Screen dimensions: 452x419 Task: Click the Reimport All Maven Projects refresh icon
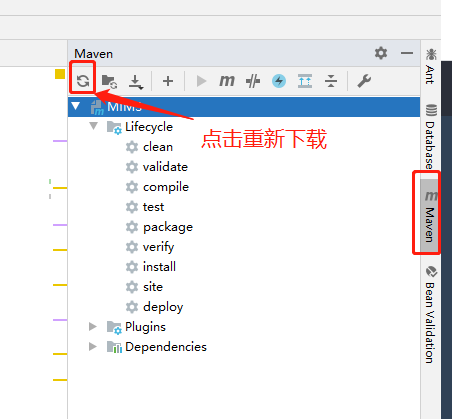pyautogui.click(x=83, y=81)
